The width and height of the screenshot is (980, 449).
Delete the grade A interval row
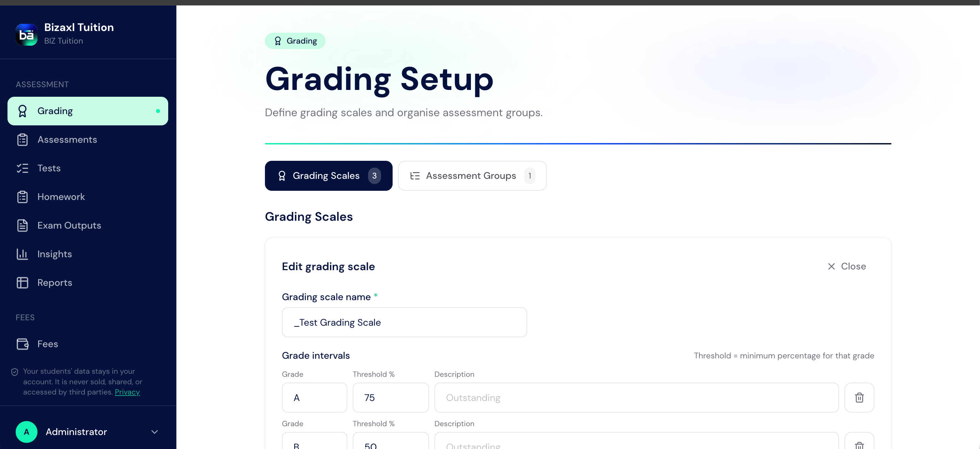click(x=859, y=398)
